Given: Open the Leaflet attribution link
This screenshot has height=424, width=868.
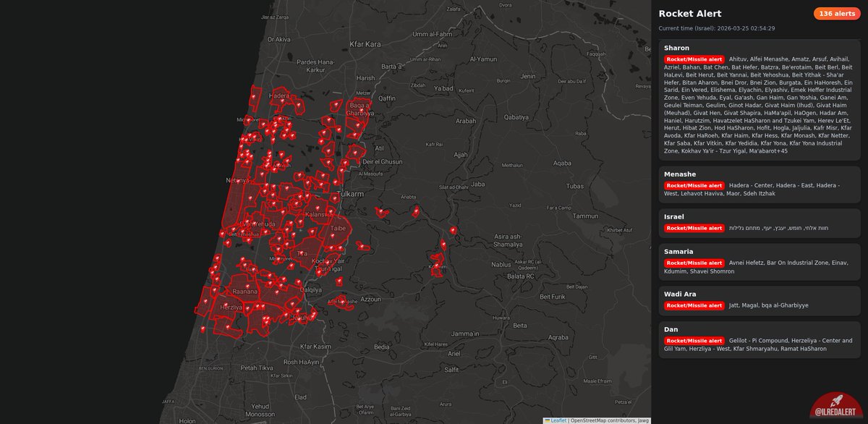Looking at the screenshot, I should 556,420.
